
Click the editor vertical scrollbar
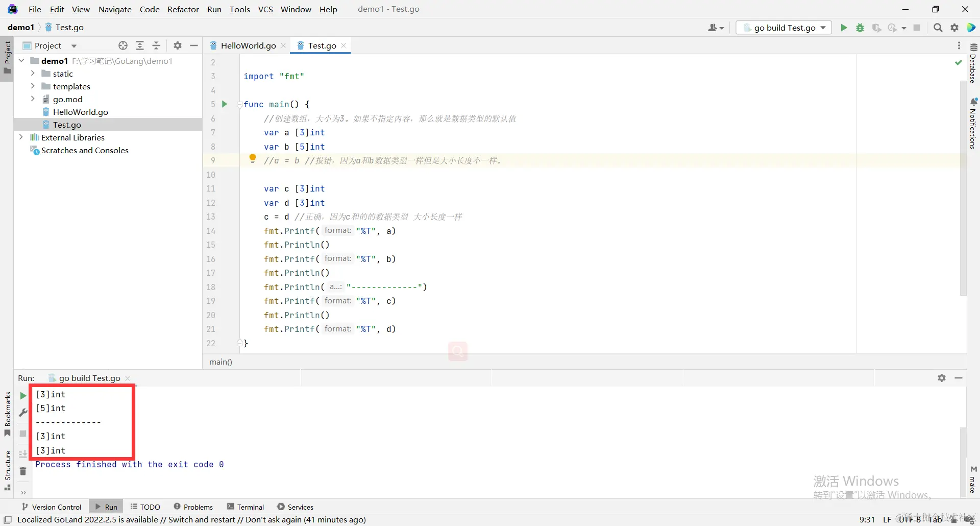pyautogui.click(x=963, y=187)
